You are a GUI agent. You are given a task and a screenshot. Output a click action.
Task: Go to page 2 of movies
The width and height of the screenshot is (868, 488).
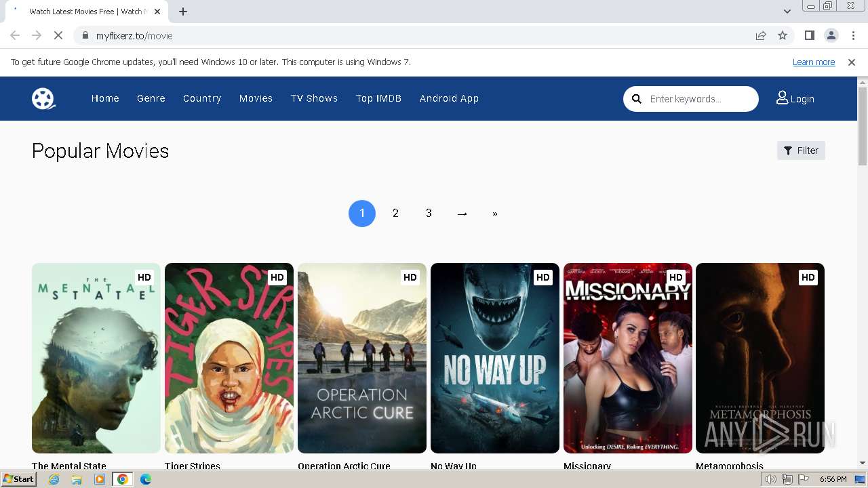[395, 213]
